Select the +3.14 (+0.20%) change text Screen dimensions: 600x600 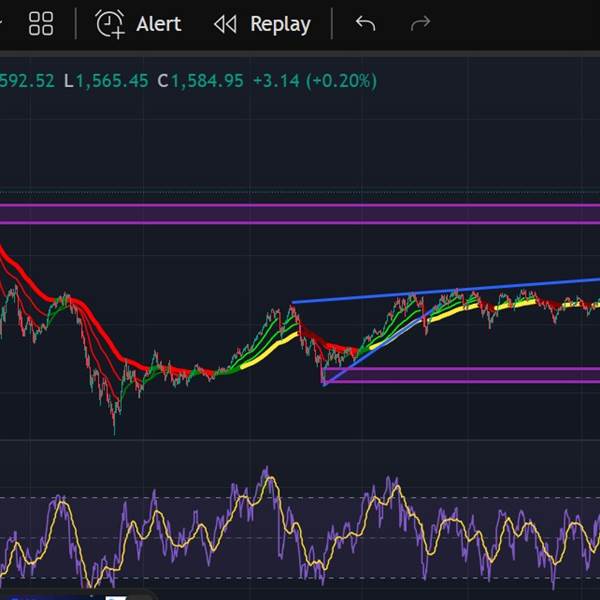315,81
